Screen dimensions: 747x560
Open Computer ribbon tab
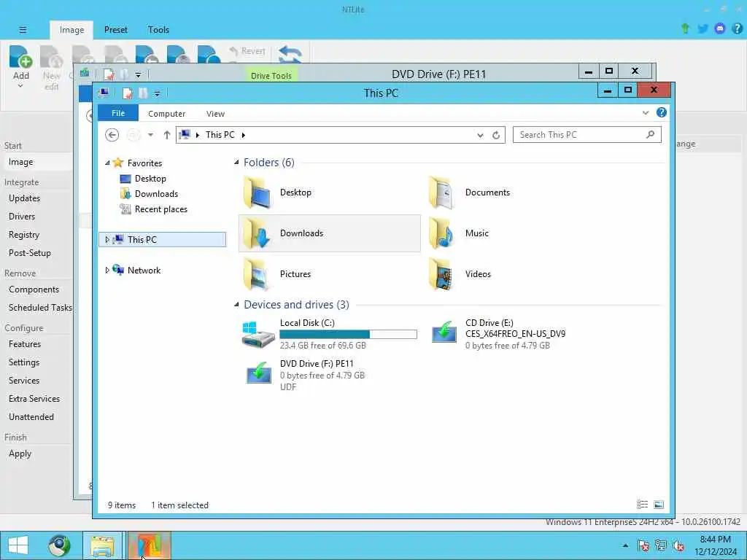167,113
